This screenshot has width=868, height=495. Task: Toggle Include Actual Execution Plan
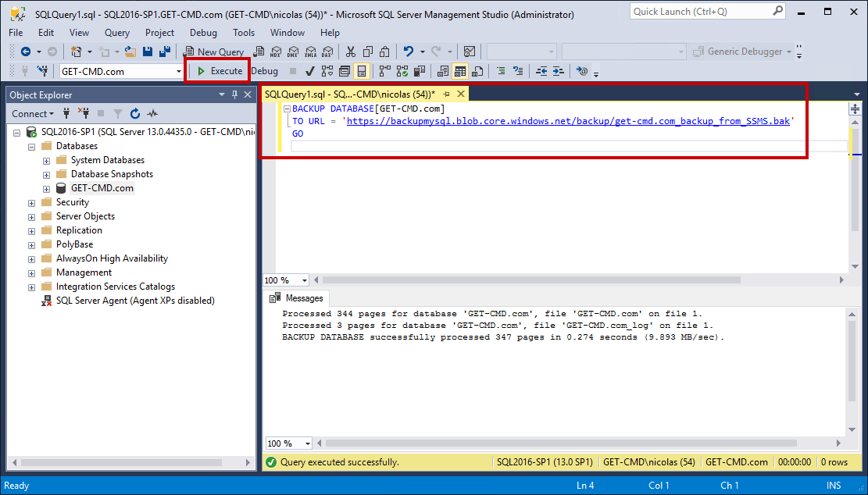[x=384, y=71]
